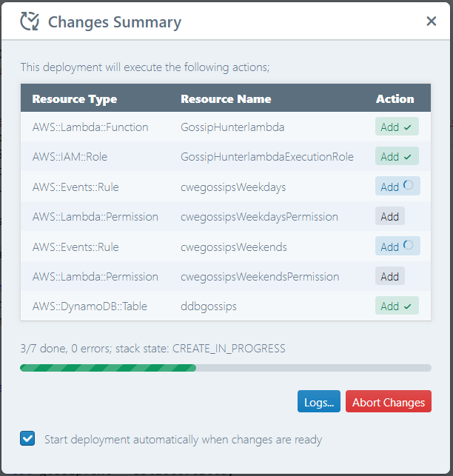Click the Add badge for GossipHunterlambdaExecutionRole
The image size is (453, 476).
[397, 156]
